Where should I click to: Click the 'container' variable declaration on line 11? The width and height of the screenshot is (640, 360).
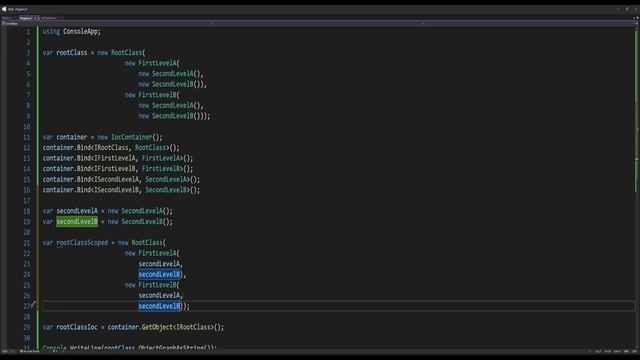[x=72, y=137]
